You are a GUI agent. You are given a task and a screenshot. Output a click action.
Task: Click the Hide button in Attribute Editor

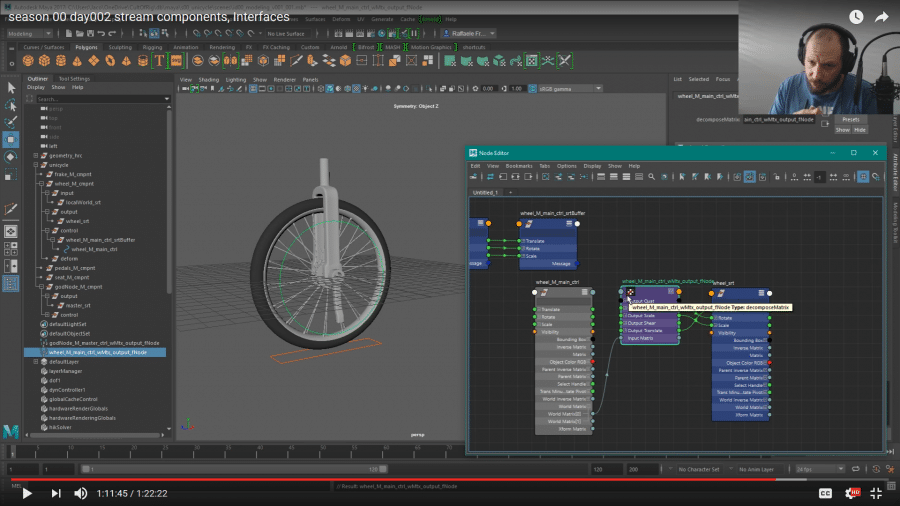(x=858, y=130)
